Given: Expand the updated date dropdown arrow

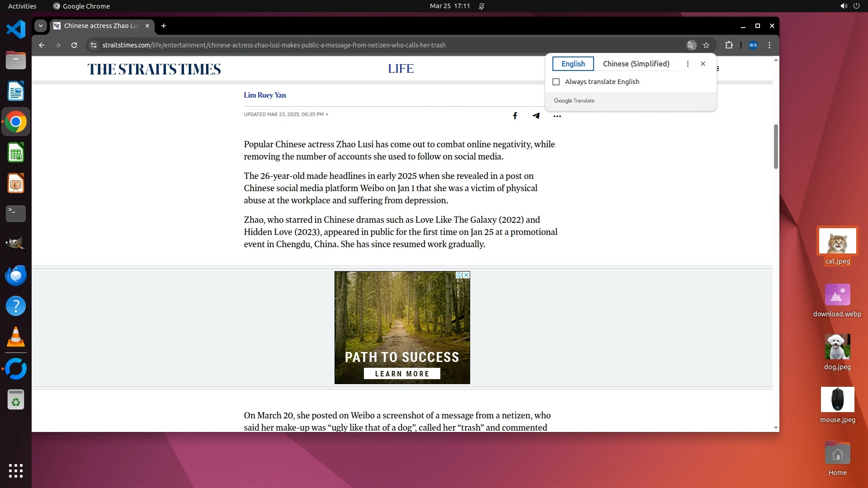Looking at the screenshot, I should pyautogui.click(x=327, y=115).
